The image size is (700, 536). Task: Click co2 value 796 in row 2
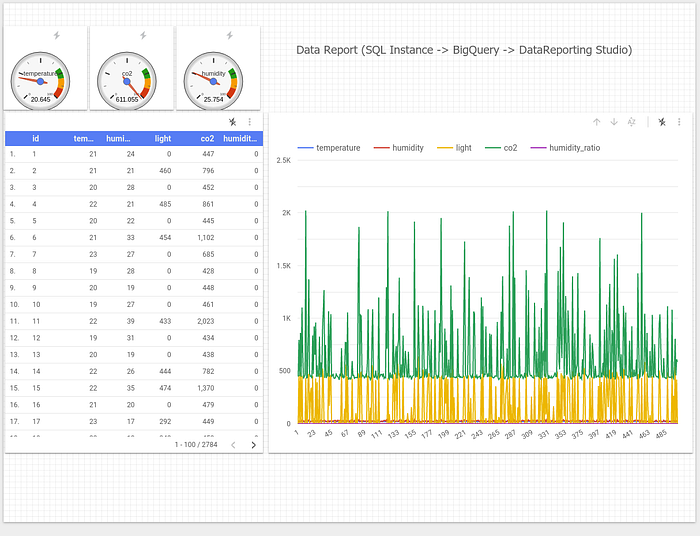tap(208, 170)
